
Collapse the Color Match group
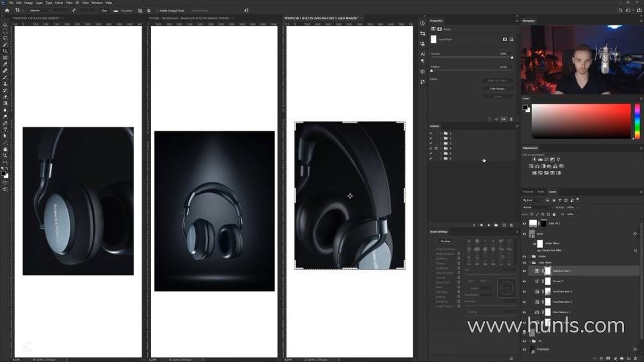click(530, 262)
